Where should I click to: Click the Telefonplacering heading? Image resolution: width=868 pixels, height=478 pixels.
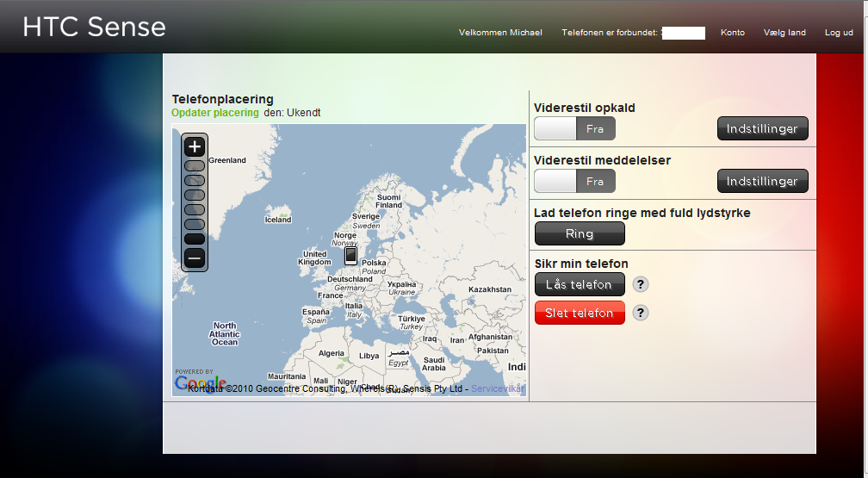pyautogui.click(x=222, y=99)
